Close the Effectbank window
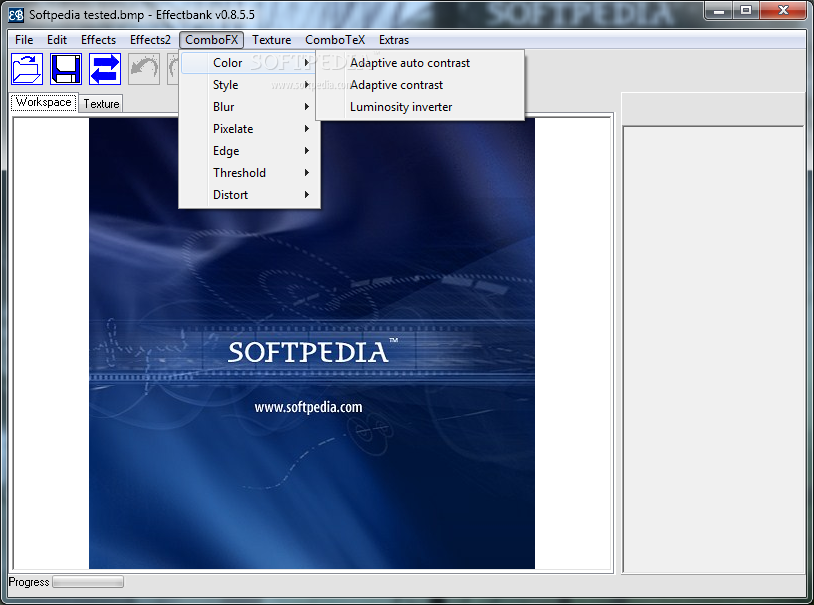 tap(783, 10)
